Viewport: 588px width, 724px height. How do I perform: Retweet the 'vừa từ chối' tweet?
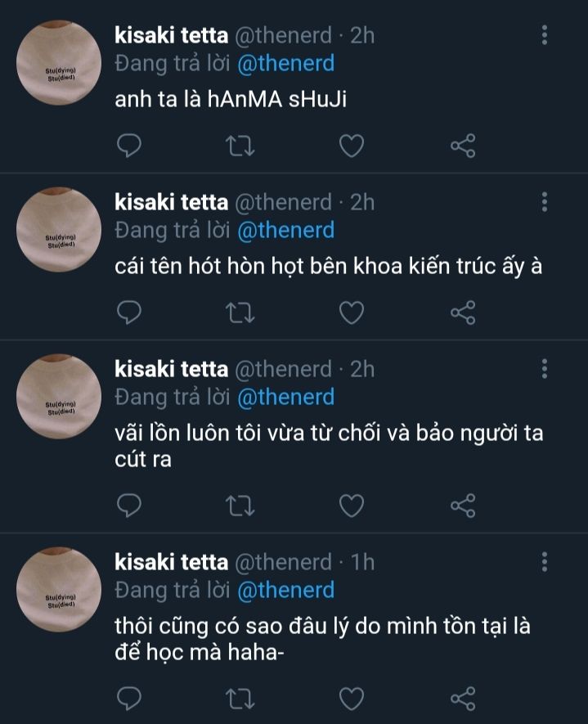pyautogui.click(x=240, y=506)
